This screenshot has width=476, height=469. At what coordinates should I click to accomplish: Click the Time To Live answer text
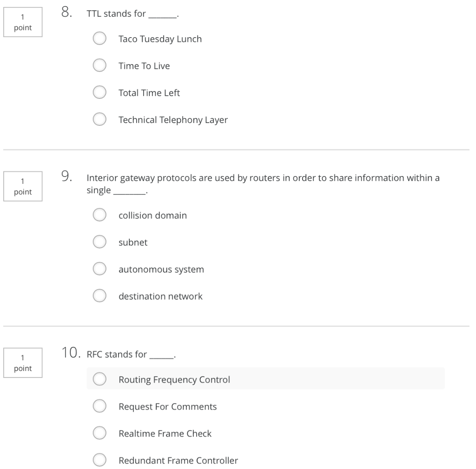144,66
